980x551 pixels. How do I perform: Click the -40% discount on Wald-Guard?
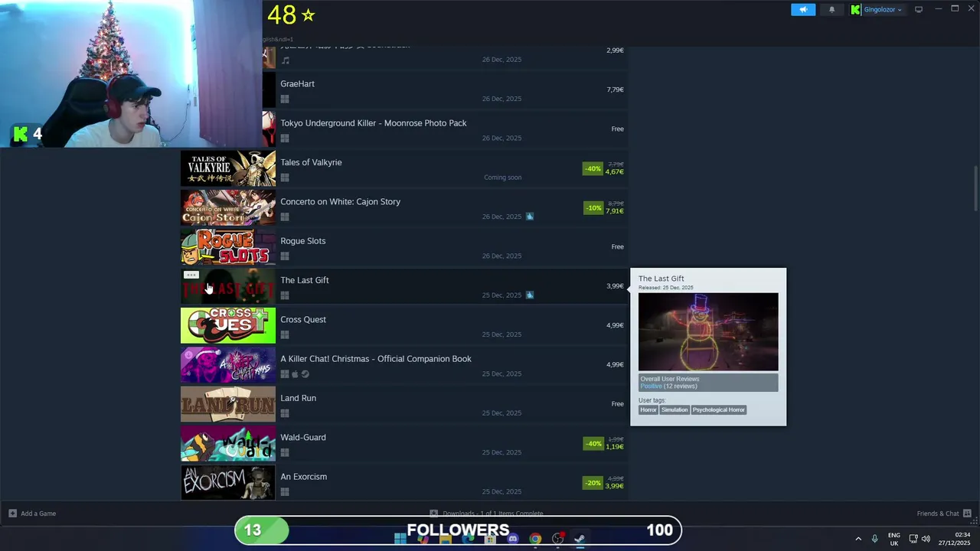click(593, 443)
